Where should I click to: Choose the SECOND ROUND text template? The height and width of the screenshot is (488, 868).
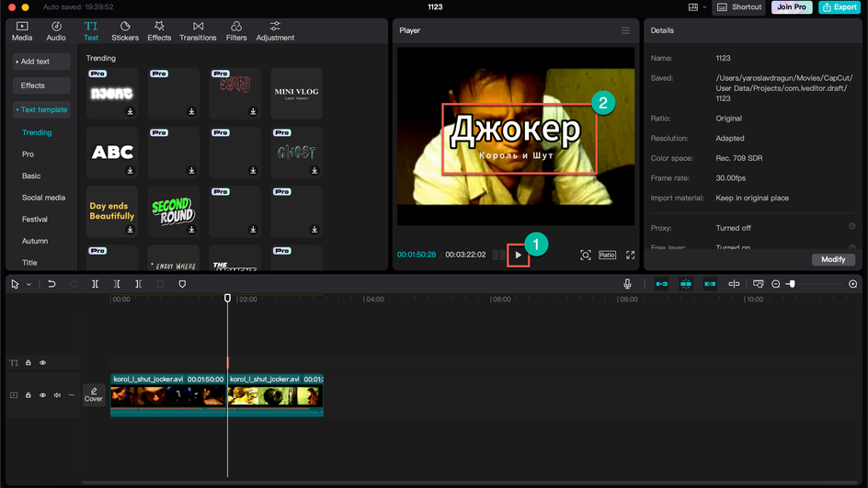(173, 211)
